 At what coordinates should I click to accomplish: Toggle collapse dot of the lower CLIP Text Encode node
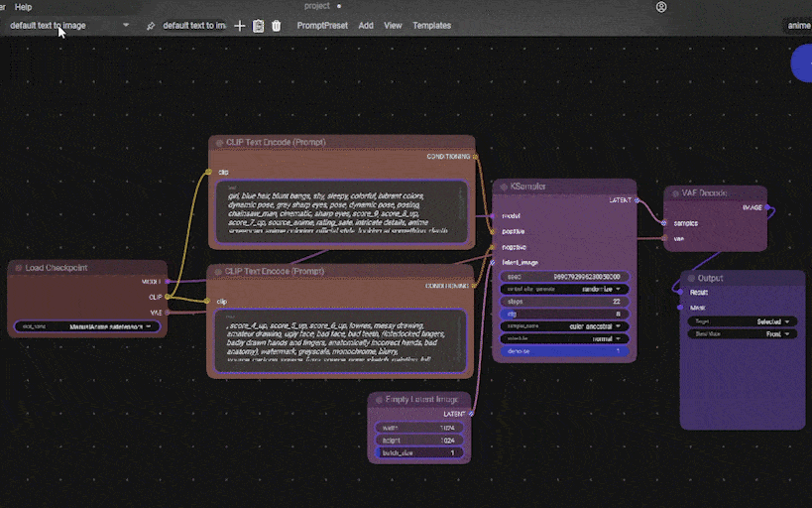[218, 272]
